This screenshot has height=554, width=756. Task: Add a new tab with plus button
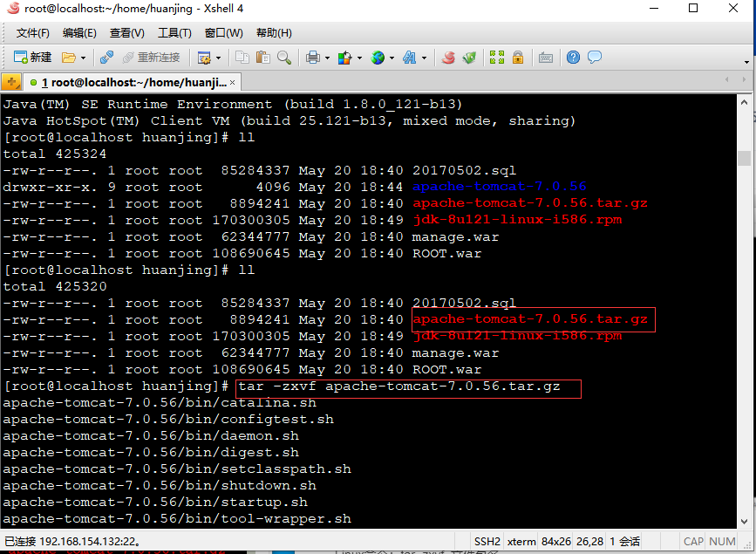click(11, 82)
